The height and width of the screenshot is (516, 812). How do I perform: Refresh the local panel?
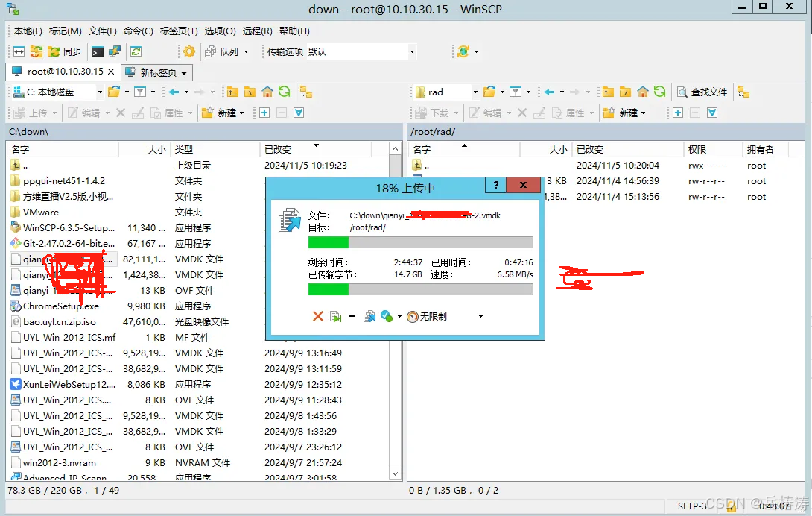click(285, 92)
